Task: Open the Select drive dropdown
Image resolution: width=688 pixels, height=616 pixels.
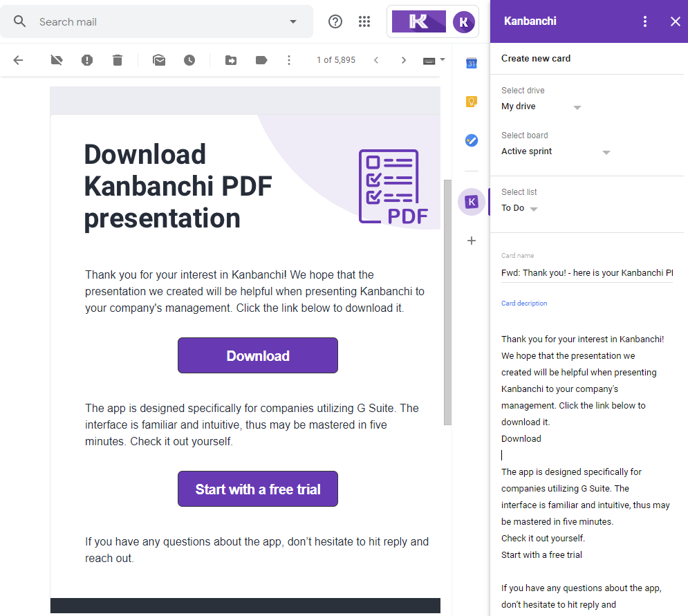Action: tap(541, 106)
